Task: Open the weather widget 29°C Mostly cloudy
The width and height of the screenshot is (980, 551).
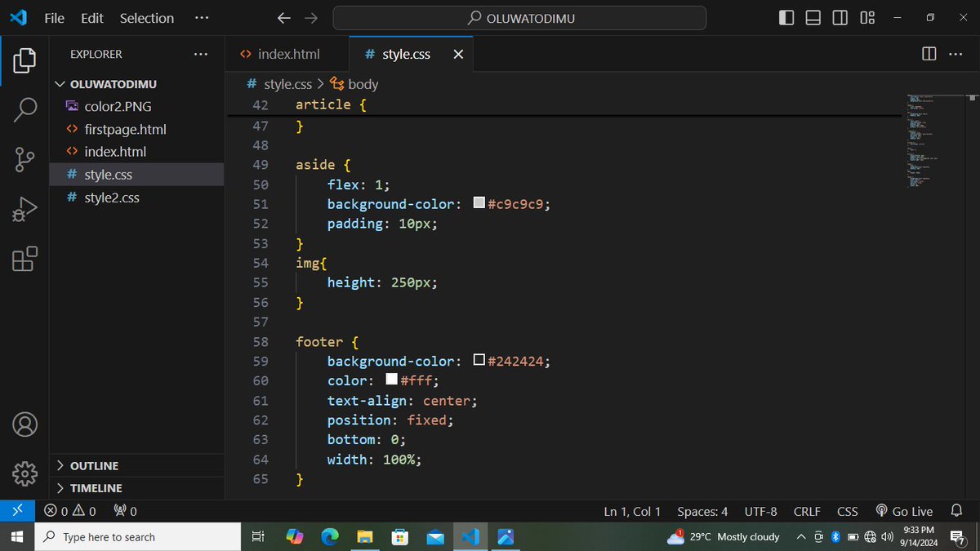Action: [724, 536]
